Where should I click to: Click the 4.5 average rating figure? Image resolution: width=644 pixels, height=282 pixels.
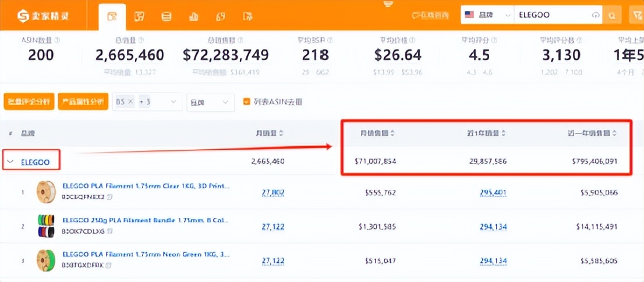(x=479, y=55)
